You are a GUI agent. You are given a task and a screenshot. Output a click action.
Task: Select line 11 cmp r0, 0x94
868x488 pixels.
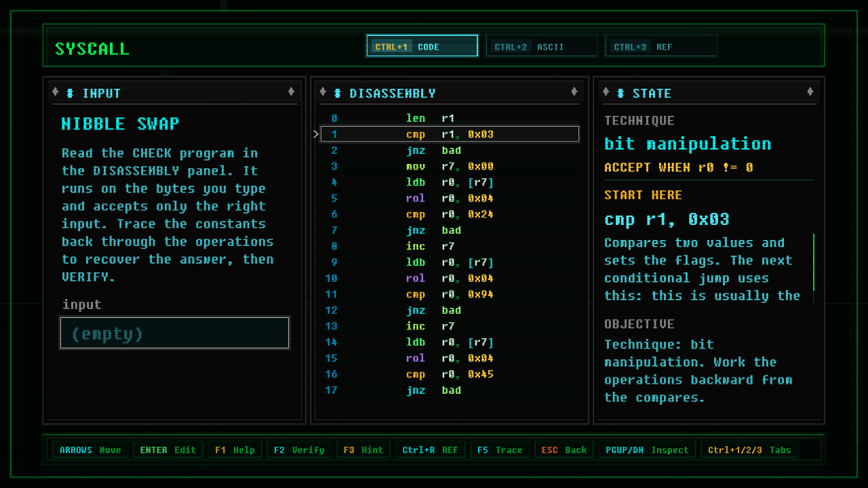click(x=449, y=294)
